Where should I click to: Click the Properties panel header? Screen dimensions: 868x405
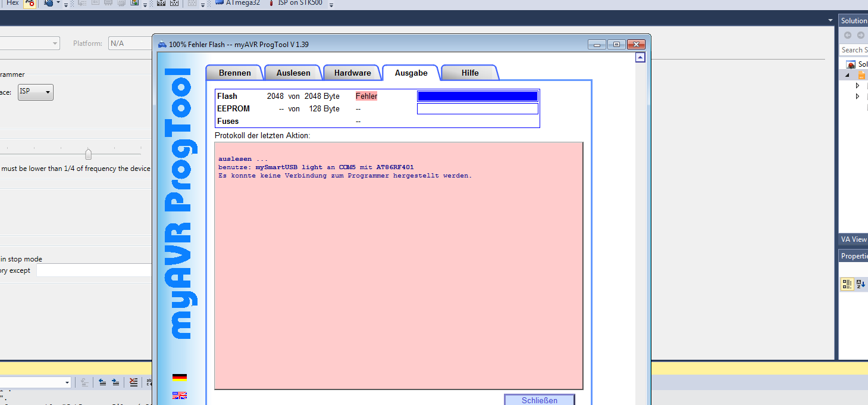tap(854, 256)
